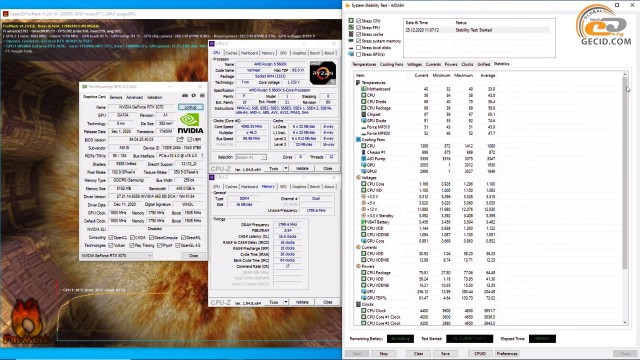Screen dimensions: 640x360
Task: Click the Save button in AIDA64
Action: coord(445,353)
